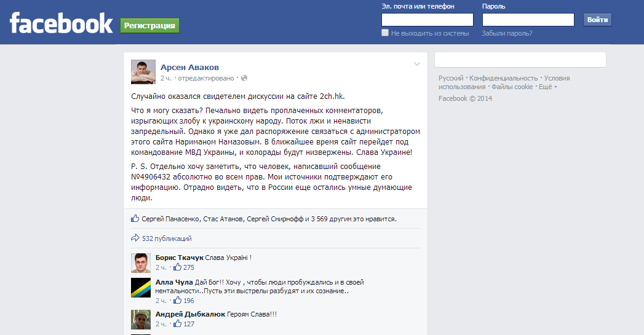Open Алла Чула's flag avatar
The height and width of the screenshot is (335, 644).
click(141, 288)
